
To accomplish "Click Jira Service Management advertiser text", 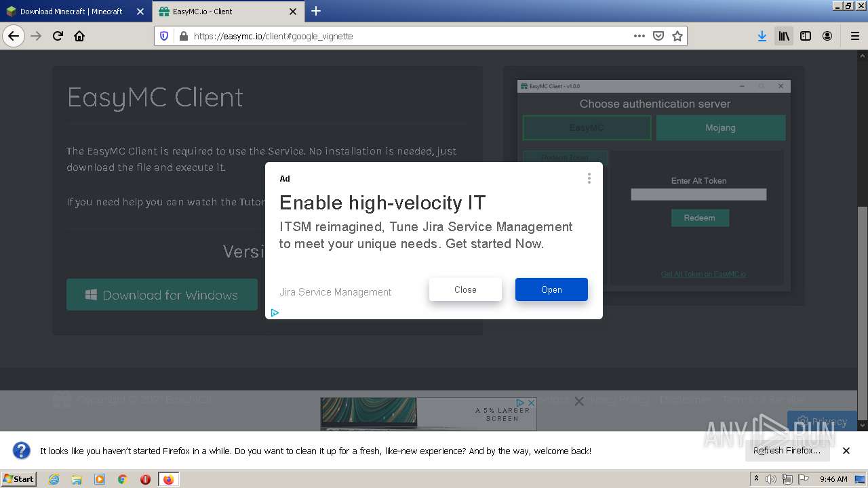I will coord(336,292).
